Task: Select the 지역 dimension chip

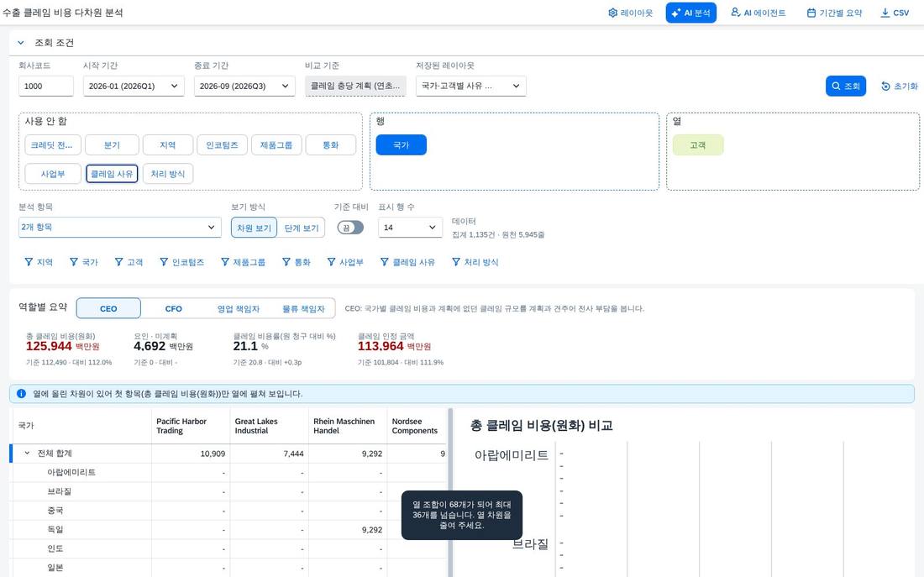Action: point(168,145)
